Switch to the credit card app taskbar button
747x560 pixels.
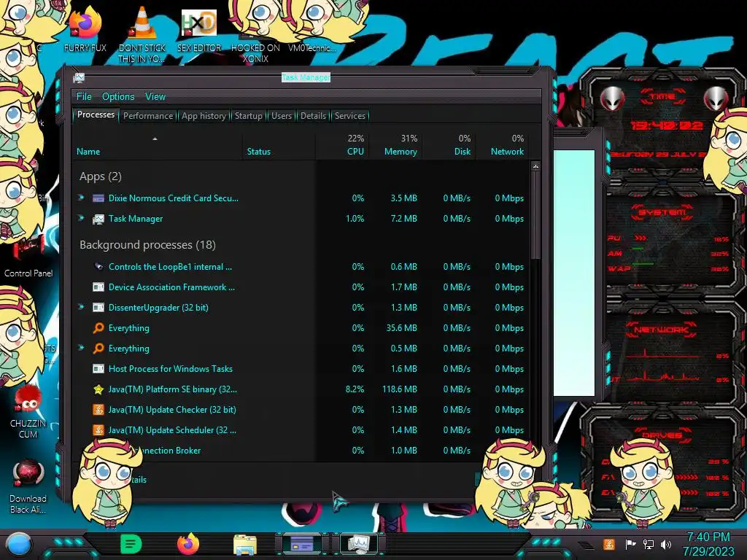pos(302,544)
